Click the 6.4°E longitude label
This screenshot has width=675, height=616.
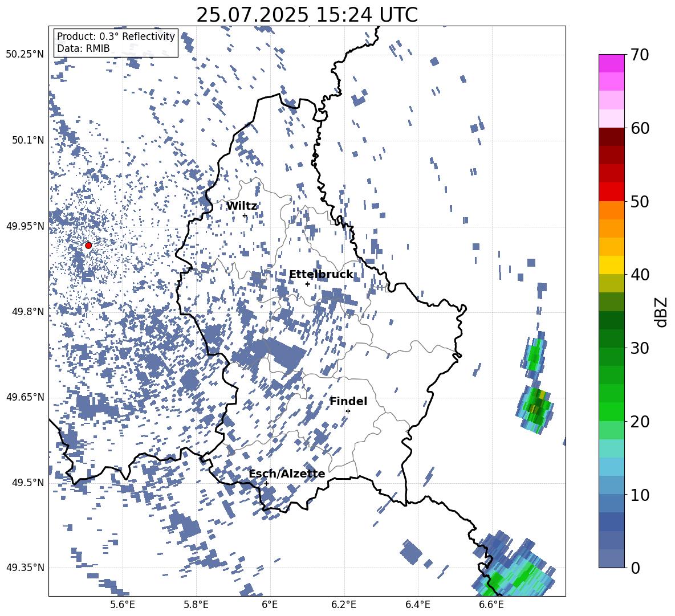pos(417,605)
